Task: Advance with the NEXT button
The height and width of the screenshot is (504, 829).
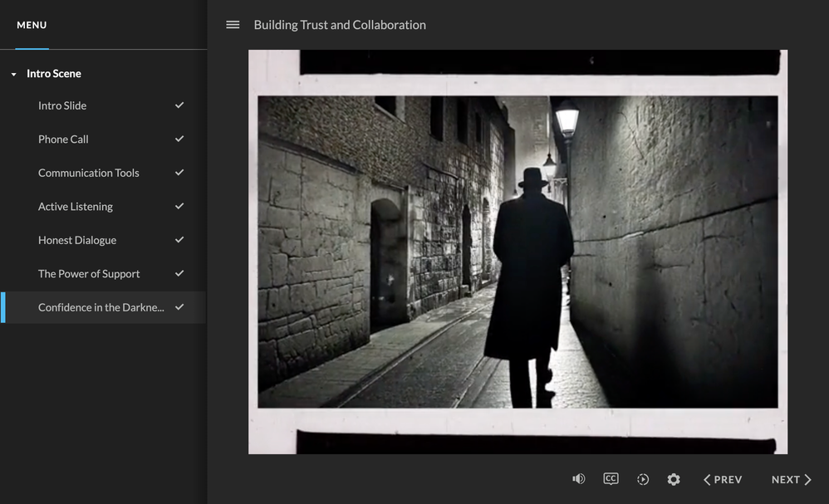Action: click(x=791, y=479)
